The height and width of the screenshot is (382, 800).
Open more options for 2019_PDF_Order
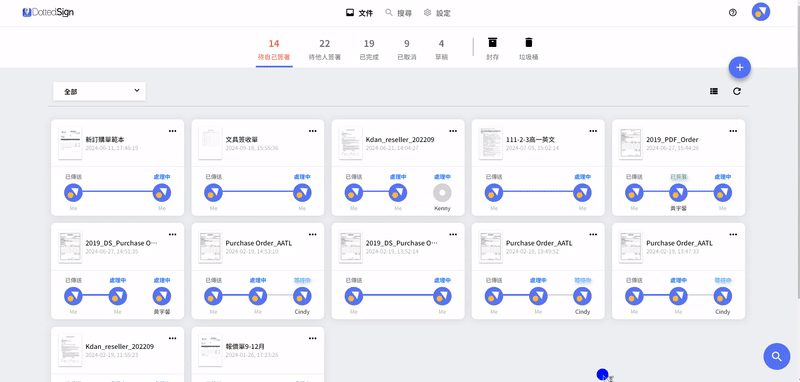coord(733,131)
